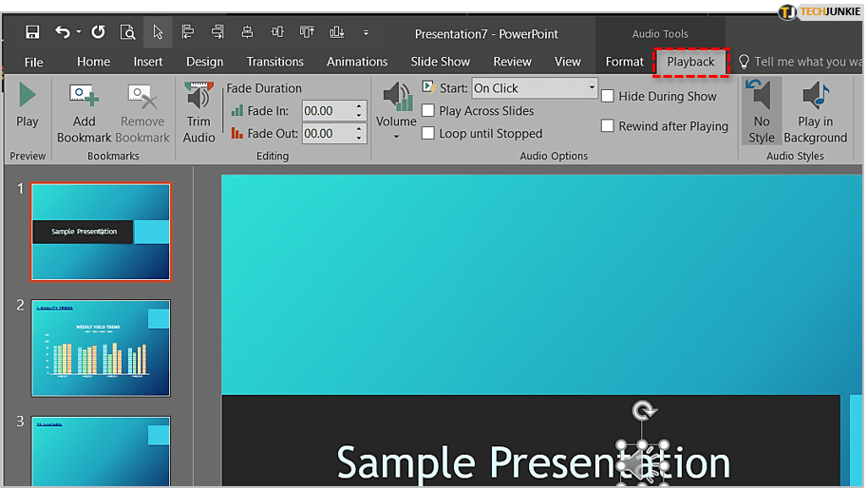Toggle Loop until Stopped checkbox

[428, 134]
